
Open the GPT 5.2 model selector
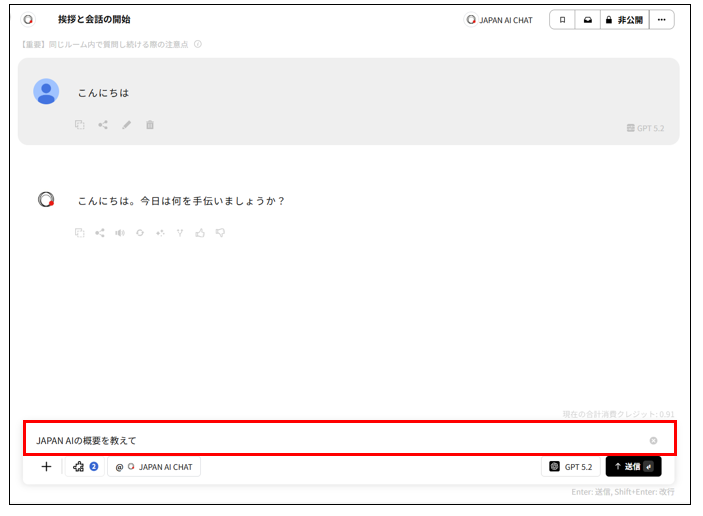571,467
